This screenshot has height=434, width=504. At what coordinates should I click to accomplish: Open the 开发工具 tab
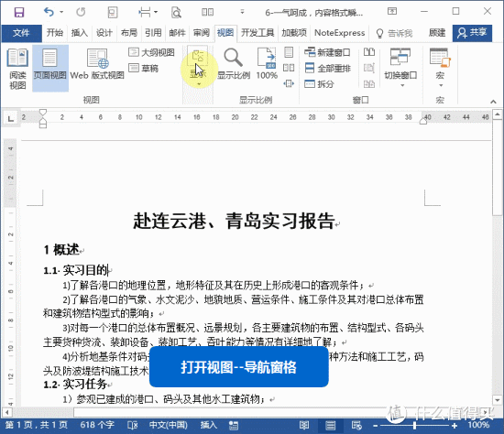[x=257, y=33]
